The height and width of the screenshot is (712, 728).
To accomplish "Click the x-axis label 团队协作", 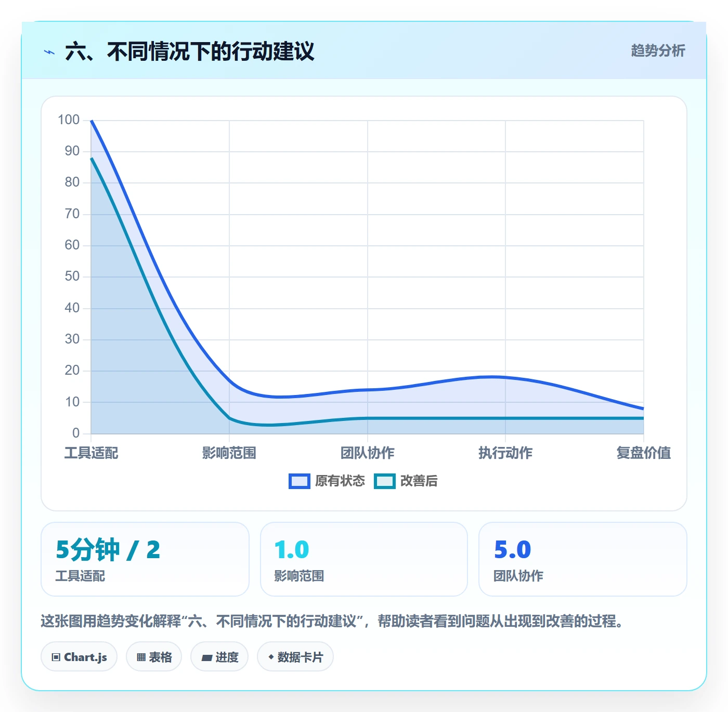I will [368, 453].
